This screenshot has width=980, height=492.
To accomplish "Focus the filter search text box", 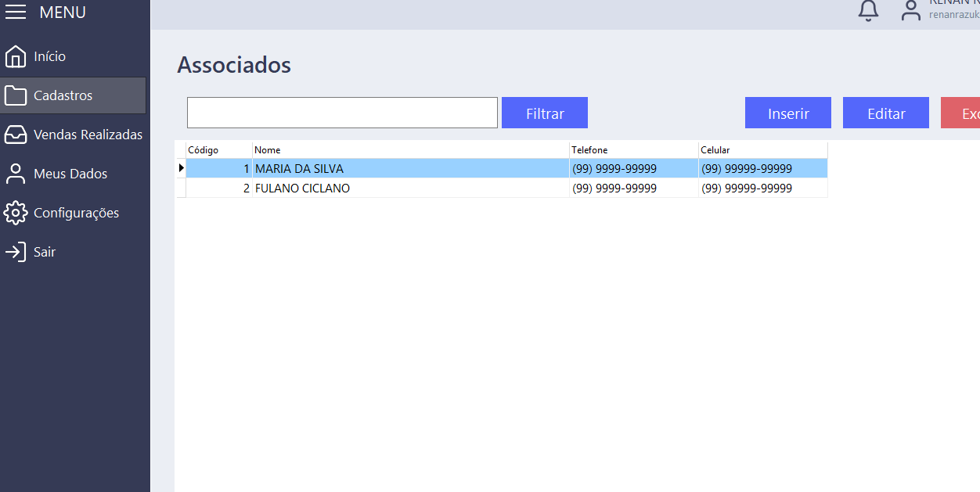I will click(342, 113).
